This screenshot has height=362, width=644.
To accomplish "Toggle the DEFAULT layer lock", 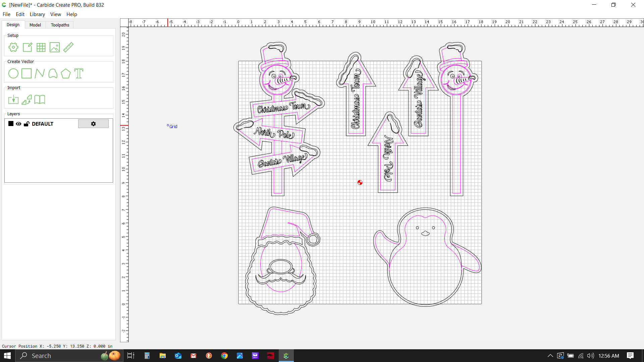I will (26, 124).
